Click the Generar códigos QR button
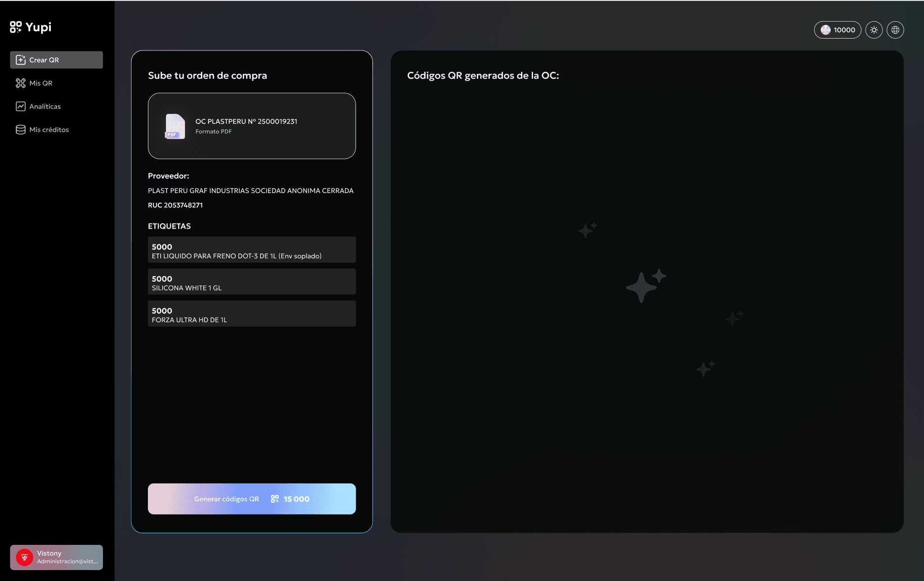 252,499
